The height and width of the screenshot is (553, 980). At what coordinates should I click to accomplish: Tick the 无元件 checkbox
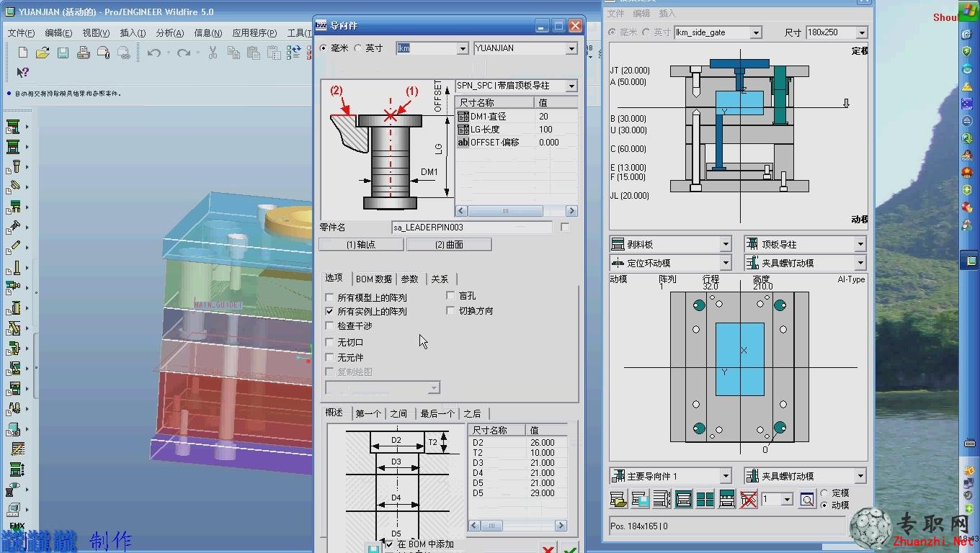330,357
